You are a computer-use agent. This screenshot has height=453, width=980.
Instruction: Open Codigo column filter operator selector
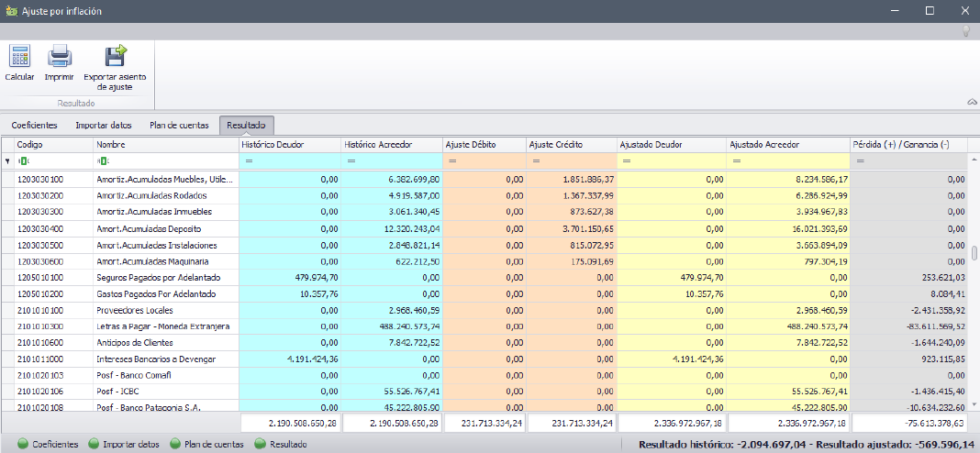coord(24,161)
